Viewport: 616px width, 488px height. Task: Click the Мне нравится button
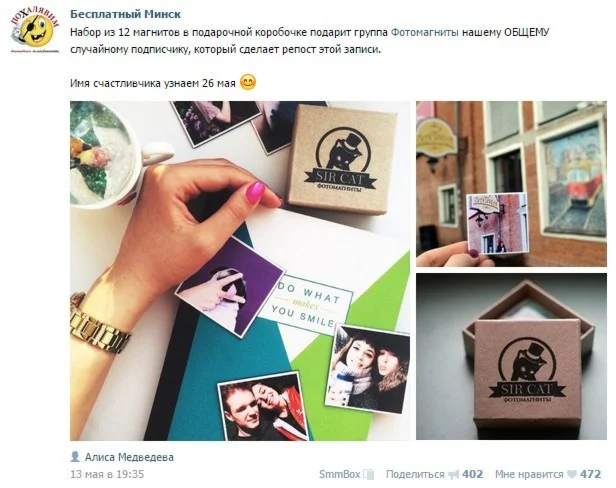coord(529,474)
